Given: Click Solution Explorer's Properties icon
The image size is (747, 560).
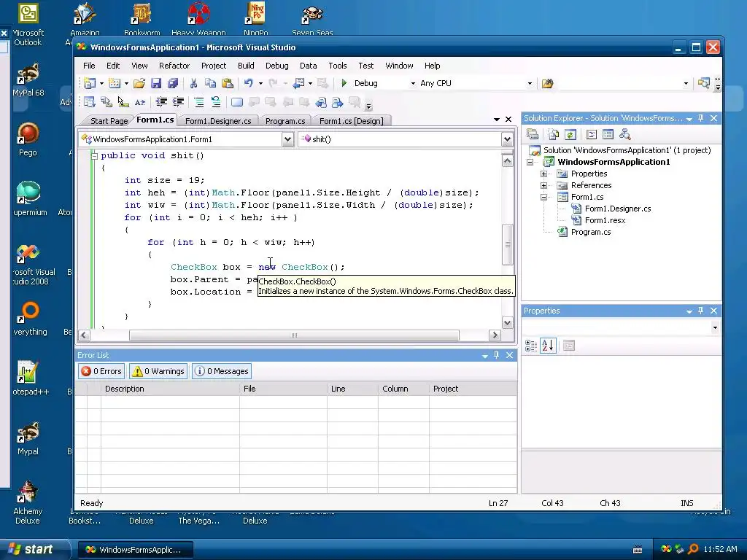Looking at the screenshot, I should 533,135.
